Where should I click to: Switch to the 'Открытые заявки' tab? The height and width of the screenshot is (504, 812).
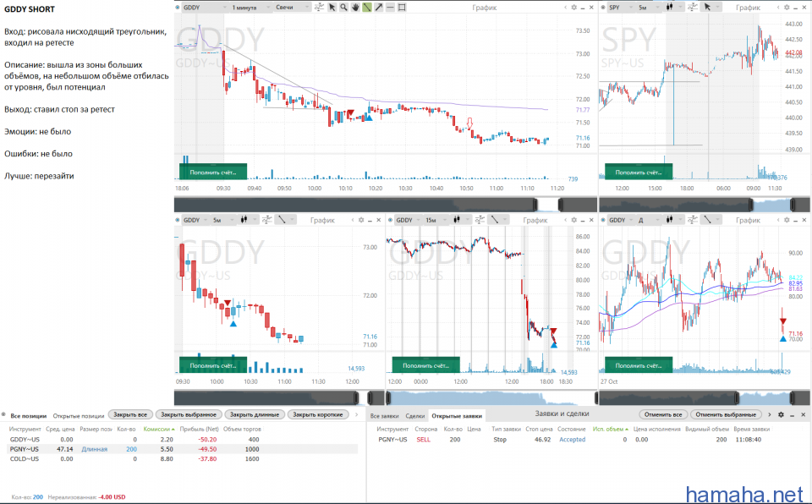[457, 416]
